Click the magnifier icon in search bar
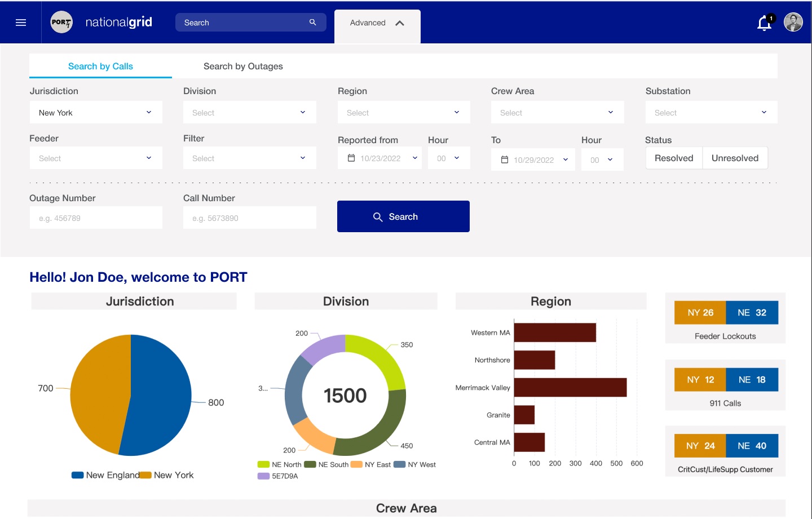812x519 pixels. pyautogui.click(x=313, y=23)
